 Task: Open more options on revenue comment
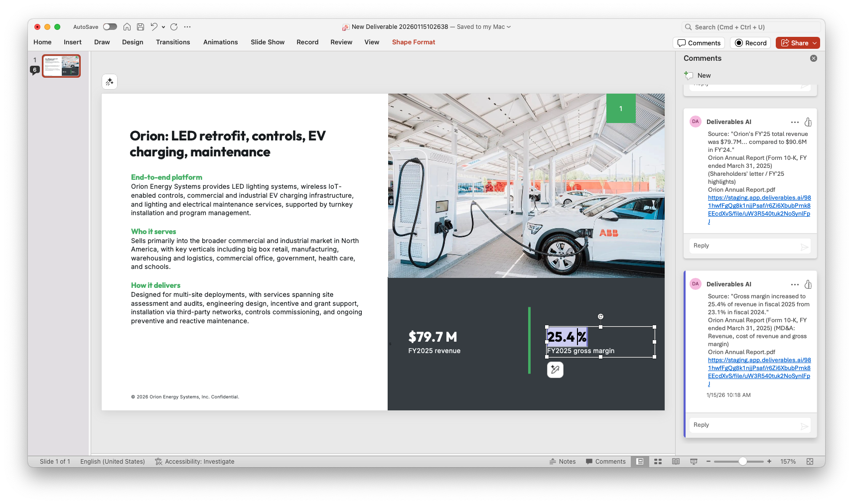795,122
